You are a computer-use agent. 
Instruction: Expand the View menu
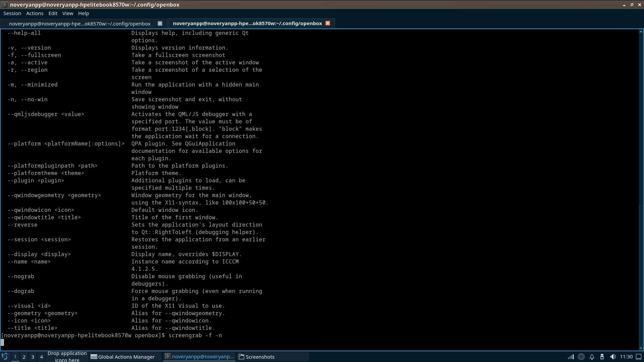pos(67,13)
